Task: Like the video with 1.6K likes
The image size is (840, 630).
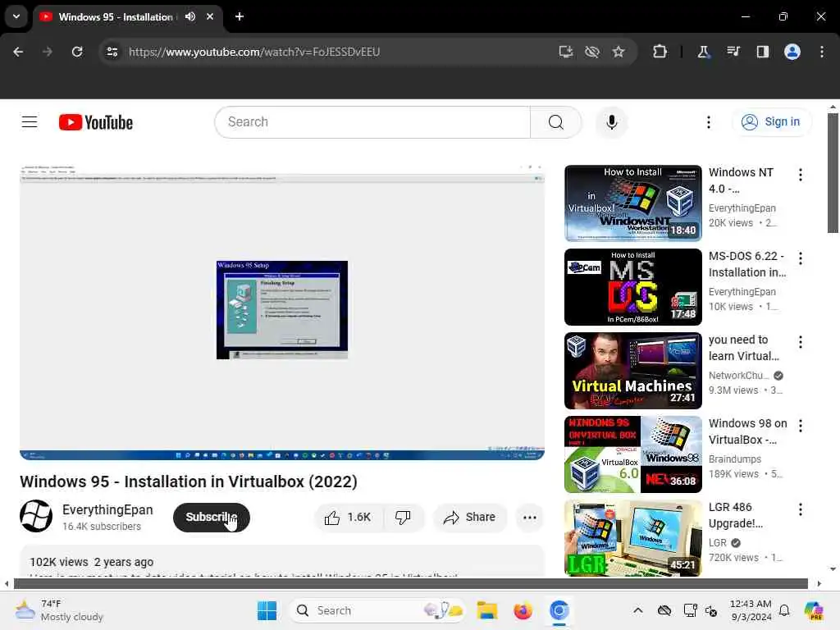Action: pyautogui.click(x=348, y=517)
